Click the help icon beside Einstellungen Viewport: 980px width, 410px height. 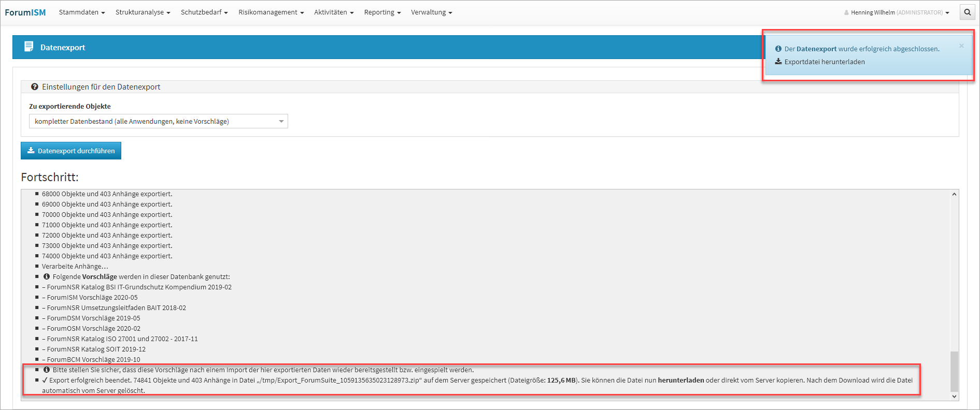35,87
